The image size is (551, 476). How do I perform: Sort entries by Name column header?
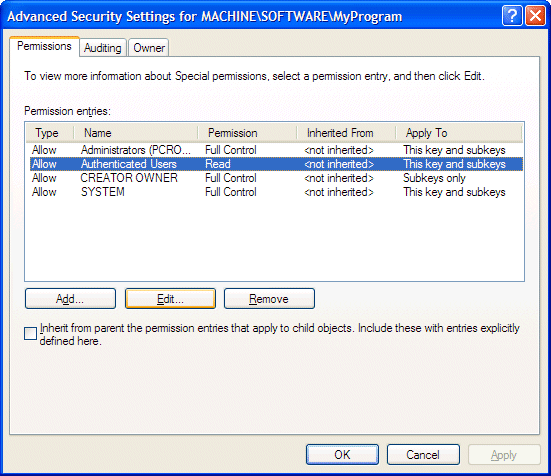(136, 133)
